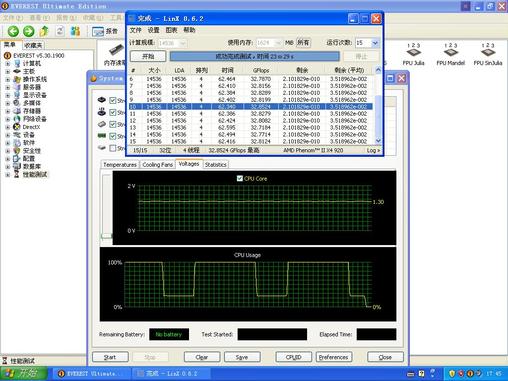The width and height of the screenshot is (508, 381).
Task: Switch to the Statistics tab
Action: click(215, 165)
